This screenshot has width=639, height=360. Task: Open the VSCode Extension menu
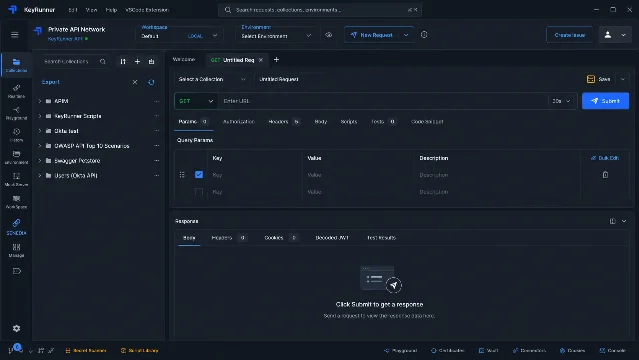pyautogui.click(x=147, y=10)
